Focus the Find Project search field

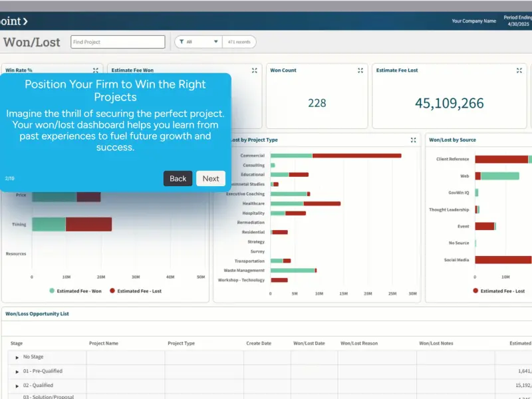click(118, 42)
